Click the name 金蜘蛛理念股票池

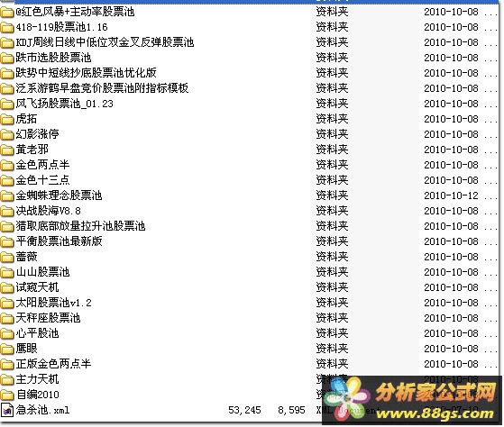(60, 195)
